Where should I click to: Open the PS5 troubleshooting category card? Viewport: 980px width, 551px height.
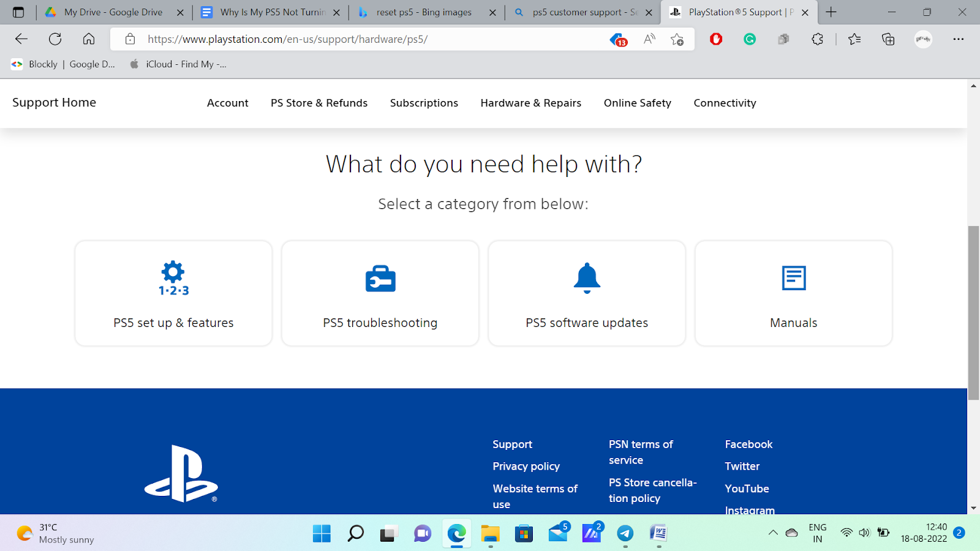coord(380,293)
